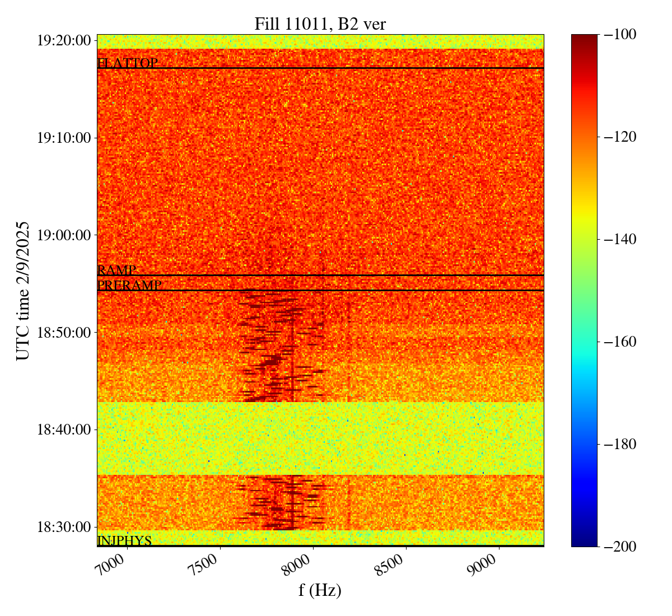The image size is (672, 616).
Task: Pick the dark blue end of the colorbar
Action: click(x=584, y=540)
